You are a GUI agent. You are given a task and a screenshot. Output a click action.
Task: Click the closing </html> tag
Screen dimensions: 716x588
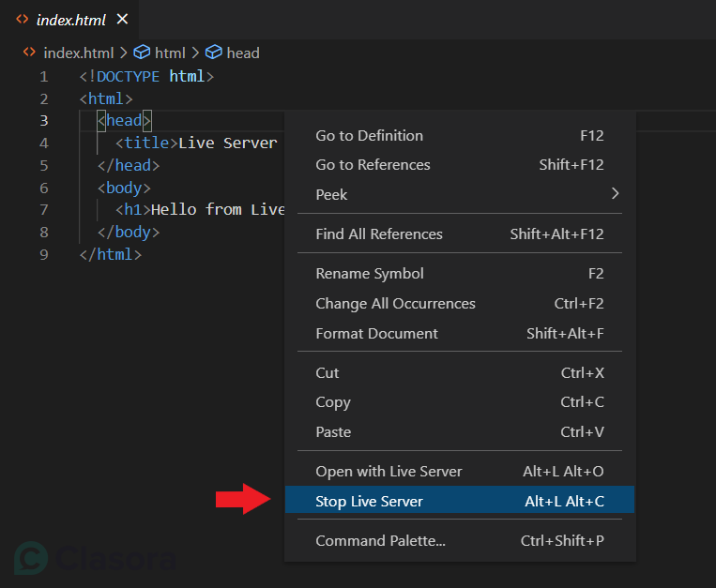tap(111, 254)
